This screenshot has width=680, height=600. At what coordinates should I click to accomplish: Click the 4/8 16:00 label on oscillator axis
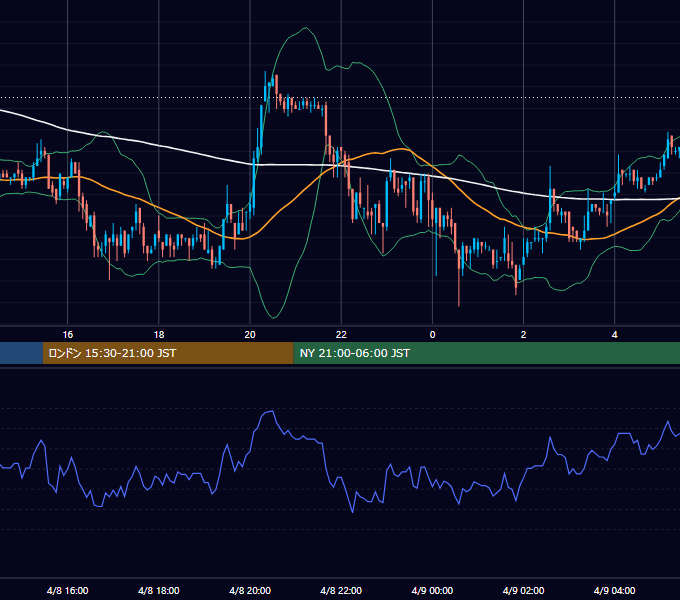68,590
